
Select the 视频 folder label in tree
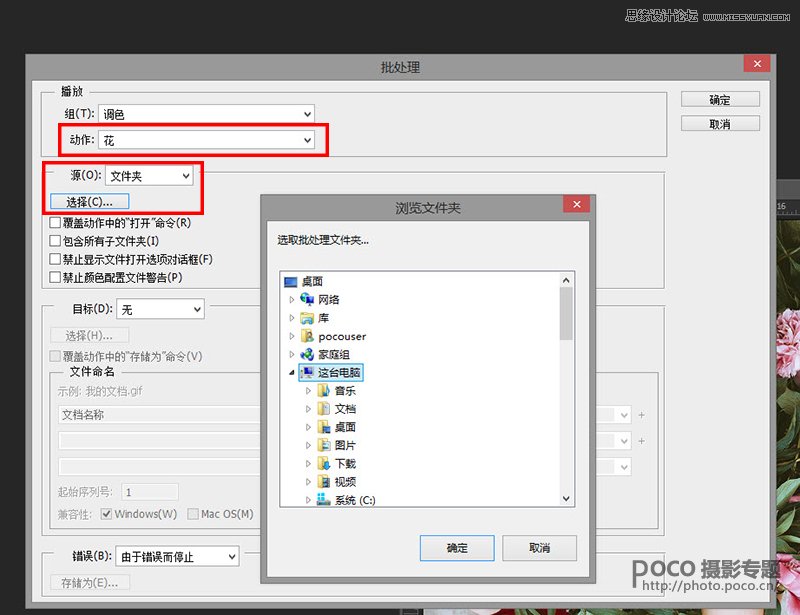[x=345, y=481]
